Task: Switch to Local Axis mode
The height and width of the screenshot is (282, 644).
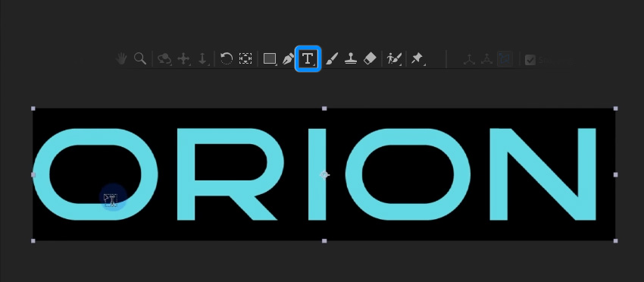Action: pos(469,60)
